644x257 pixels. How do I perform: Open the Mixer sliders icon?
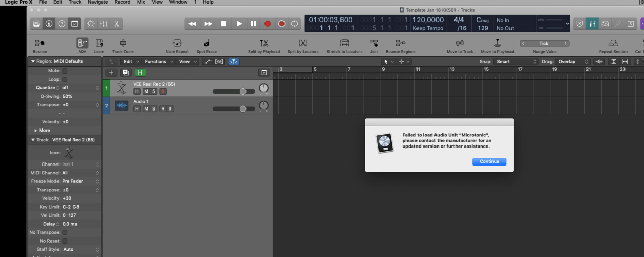(x=104, y=24)
